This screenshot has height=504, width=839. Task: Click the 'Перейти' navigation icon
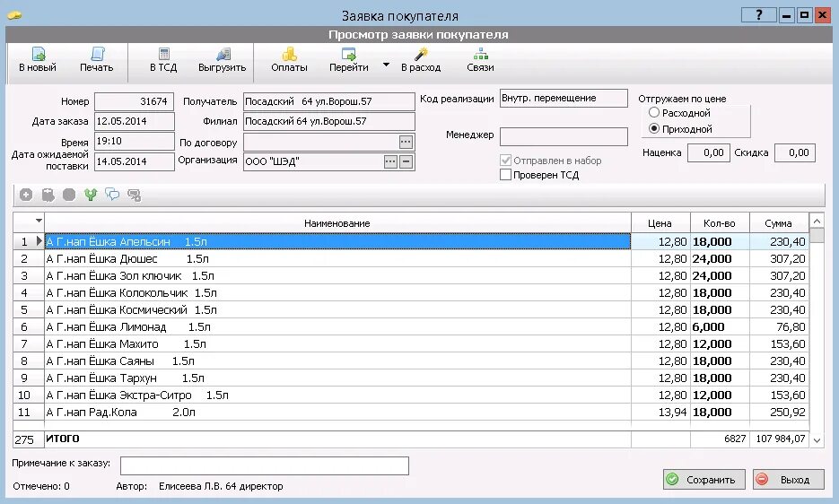point(348,54)
